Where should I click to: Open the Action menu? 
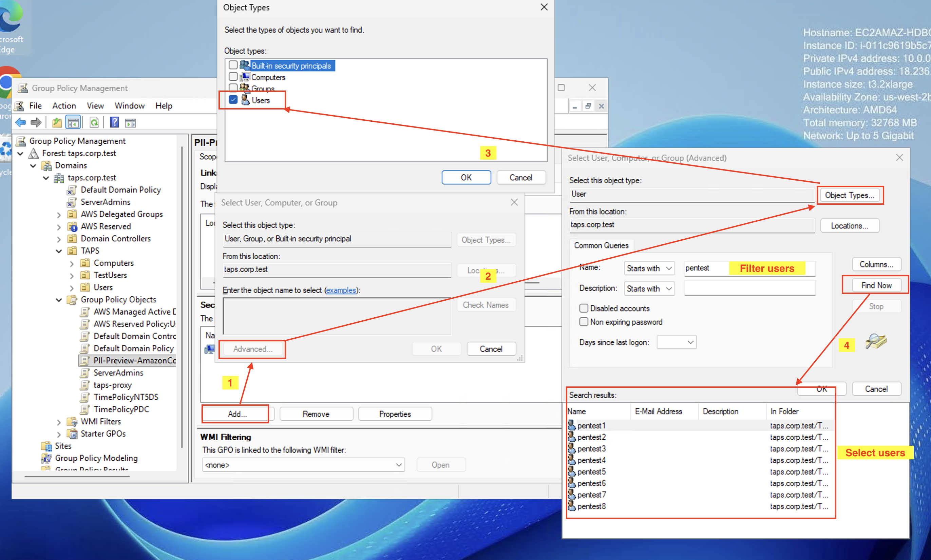(64, 106)
